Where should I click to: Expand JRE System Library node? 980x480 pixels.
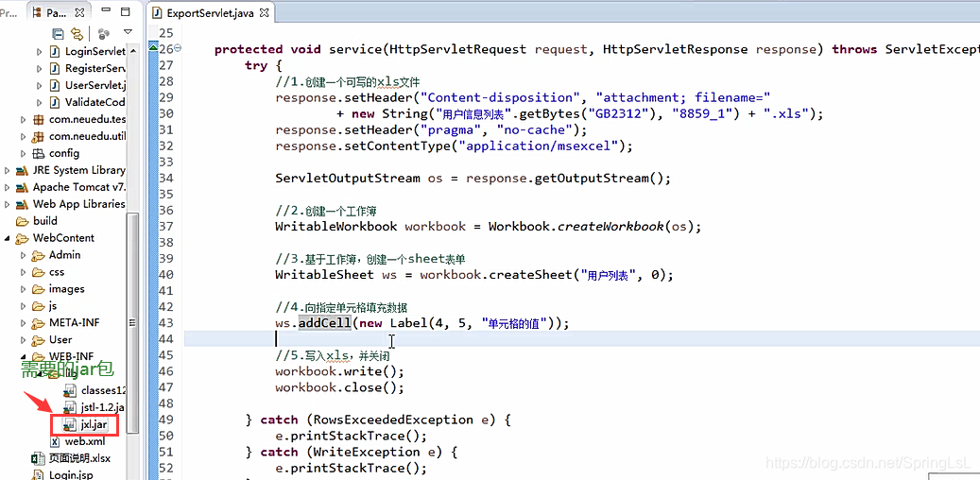tap(7, 170)
